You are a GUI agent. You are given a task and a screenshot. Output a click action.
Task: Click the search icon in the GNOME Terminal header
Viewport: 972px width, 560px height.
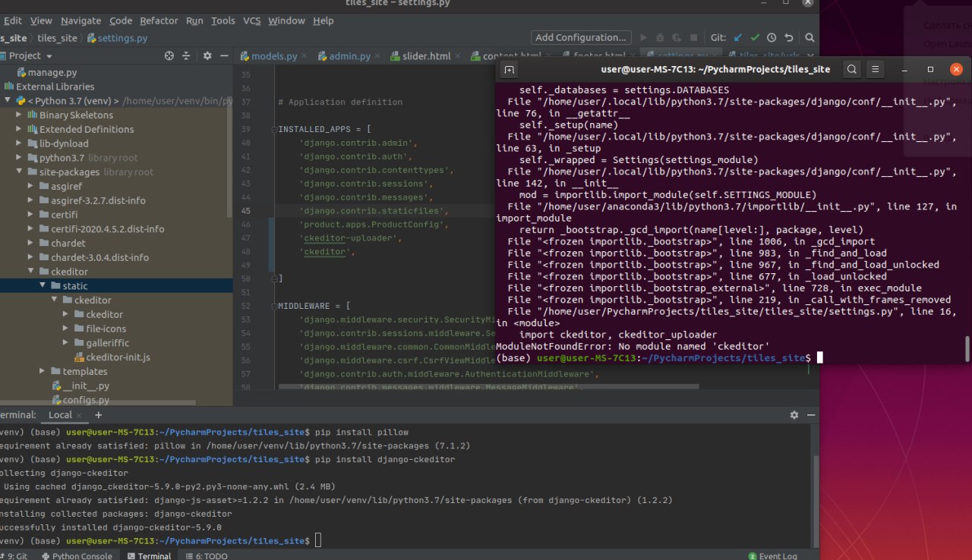point(852,69)
